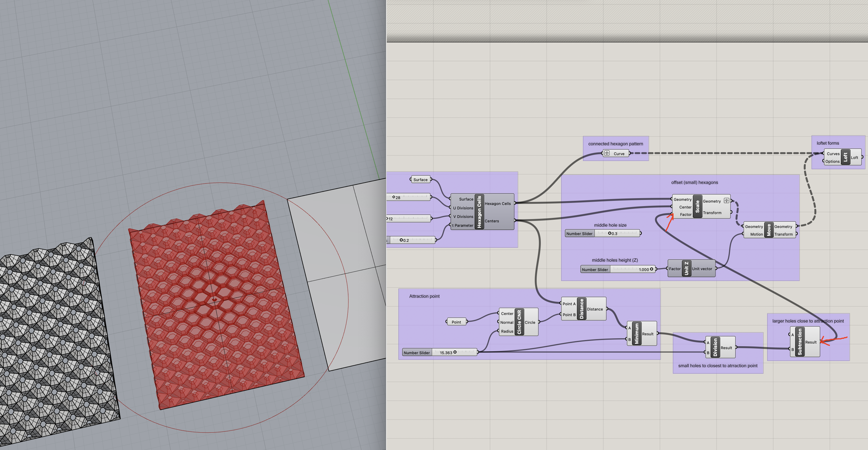Select the Point parameter in Attraction group
Image resolution: width=868 pixels, height=450 pixels.
(456, 322)
